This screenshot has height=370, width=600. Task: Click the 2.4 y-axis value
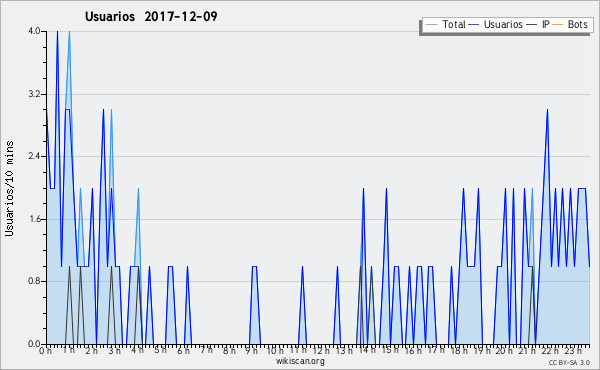34,156
